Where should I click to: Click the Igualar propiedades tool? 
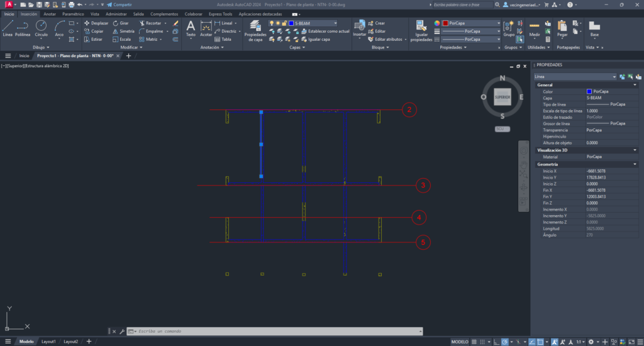[x=421, y=30]
